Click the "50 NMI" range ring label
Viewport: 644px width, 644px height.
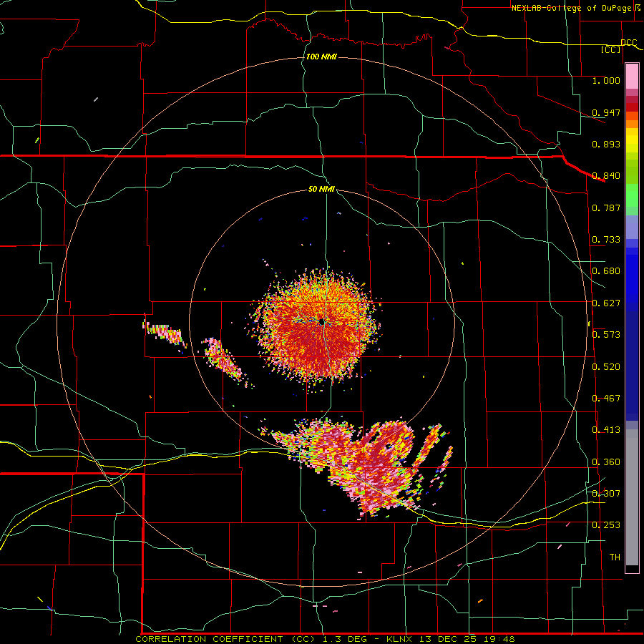click(x=321, y=189)
